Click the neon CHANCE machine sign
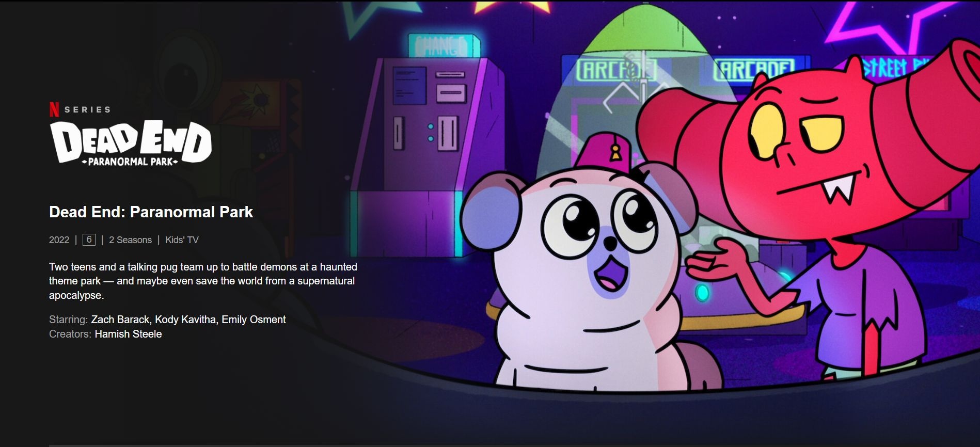The width and height of the screenshot is (980, 447). pyautogui.click(x=443, y=46)
